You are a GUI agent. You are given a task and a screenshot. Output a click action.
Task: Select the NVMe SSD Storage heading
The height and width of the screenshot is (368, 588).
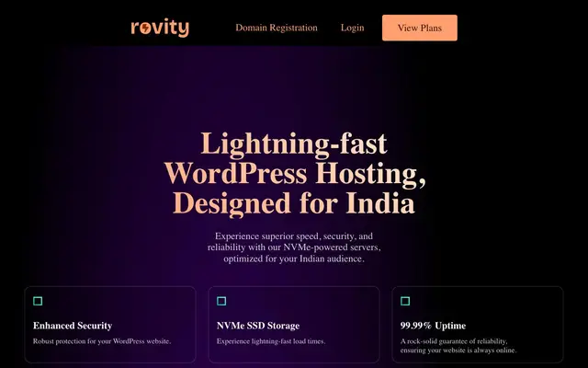pos(258,326)
